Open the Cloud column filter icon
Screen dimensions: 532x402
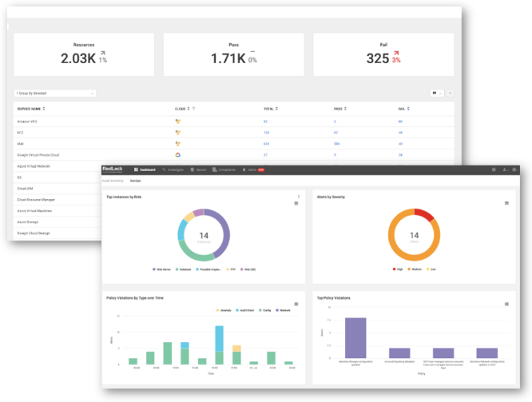194,109
